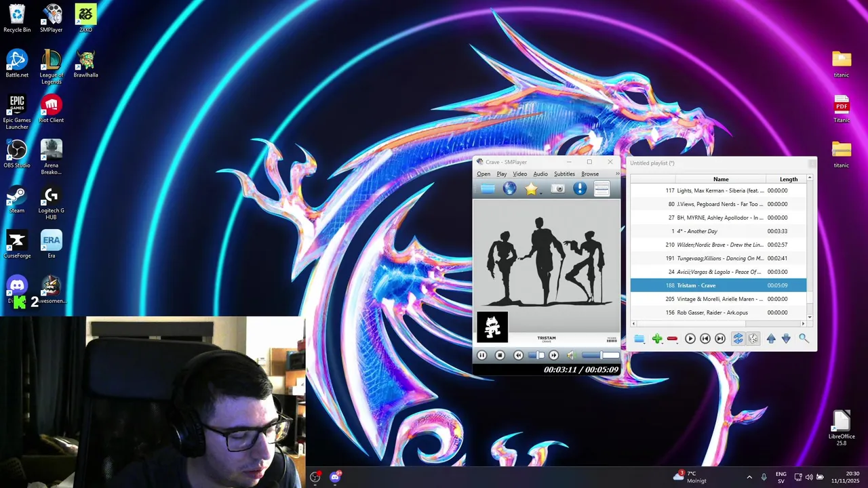Open file with SMPlayer toolbar folder icon
This screenshot has height=488, width=868.
(488, 189)
